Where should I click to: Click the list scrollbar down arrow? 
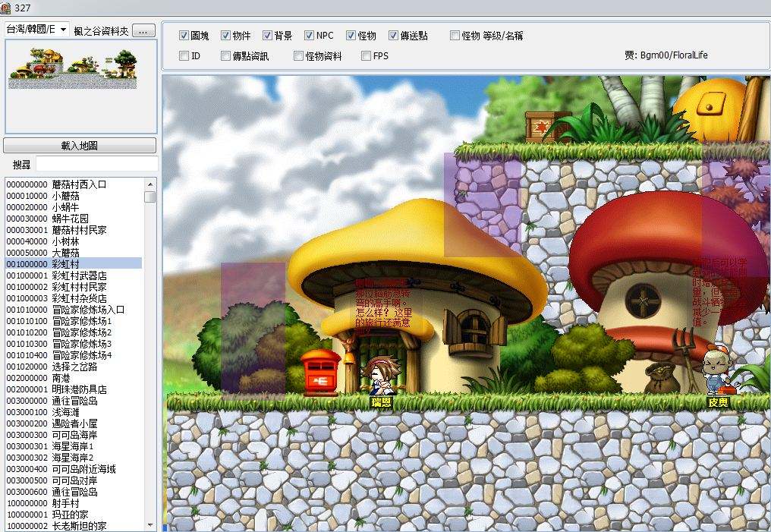pos(150,524)
